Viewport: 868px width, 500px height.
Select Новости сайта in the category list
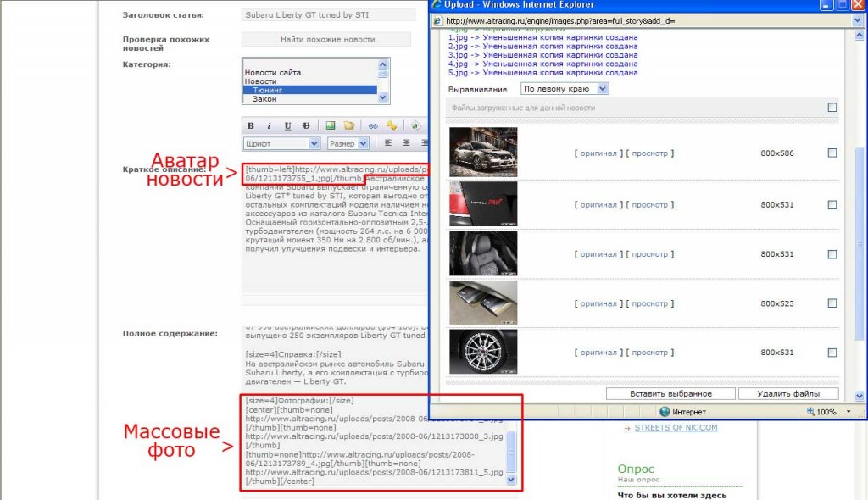point(310,73)
